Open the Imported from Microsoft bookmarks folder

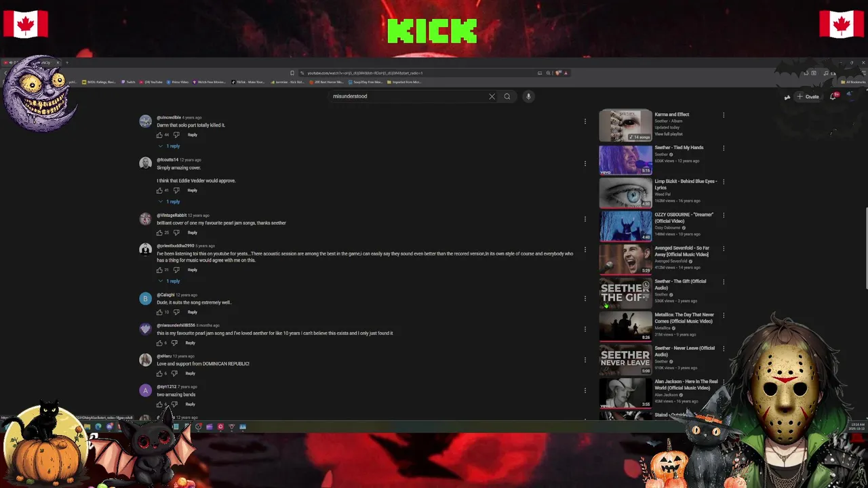[x=404, y=82]
